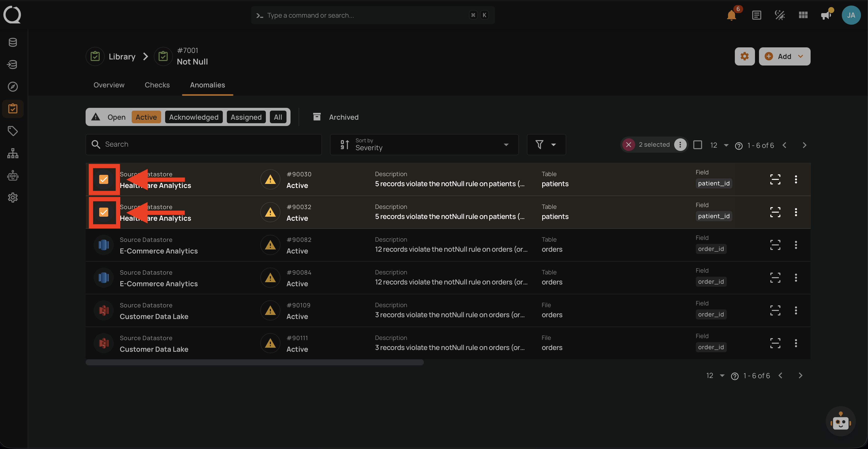Viewport: 868px width, 449px height.
Task: Open the filter dropdown
Action: (x=546, y=145)
